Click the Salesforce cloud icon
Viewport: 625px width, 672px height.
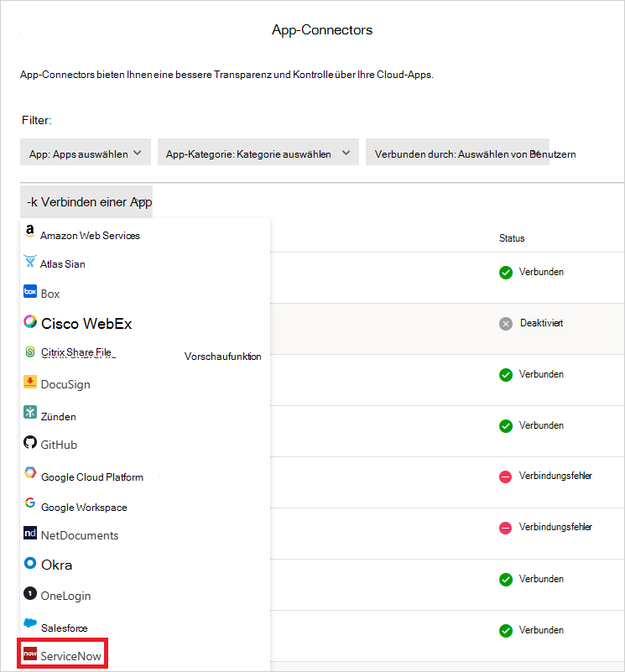30,623
